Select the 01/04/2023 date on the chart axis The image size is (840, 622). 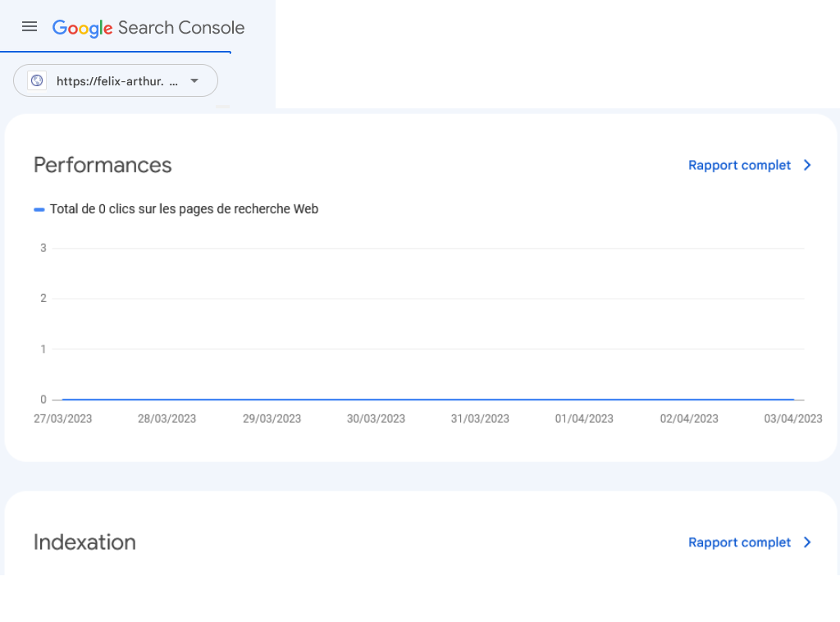[584, 418]
